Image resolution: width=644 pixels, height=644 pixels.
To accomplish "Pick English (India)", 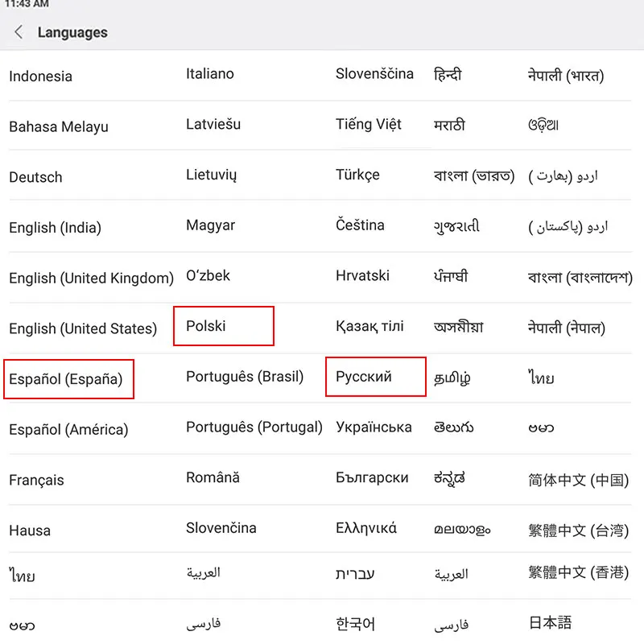I will coord(55,228).
